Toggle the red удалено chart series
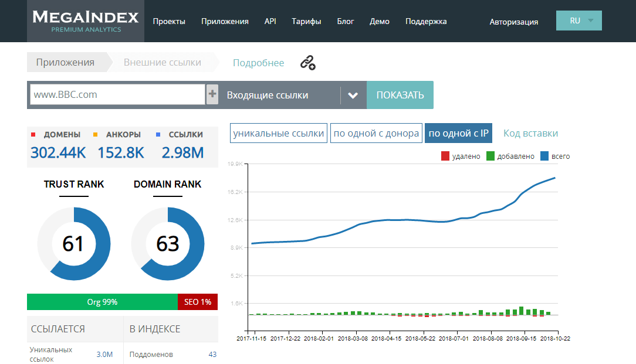Viewport: 636px width, 364px height. click(445, 156)
